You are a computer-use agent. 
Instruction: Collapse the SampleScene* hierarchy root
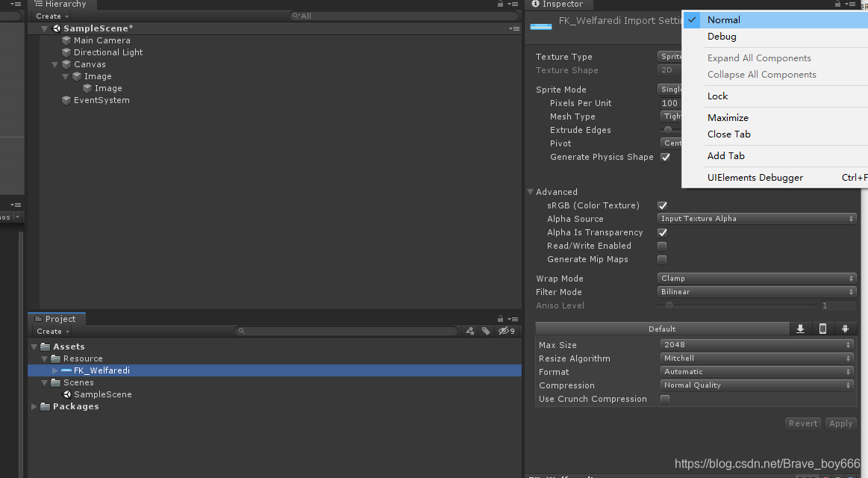[x=44, y=29]
